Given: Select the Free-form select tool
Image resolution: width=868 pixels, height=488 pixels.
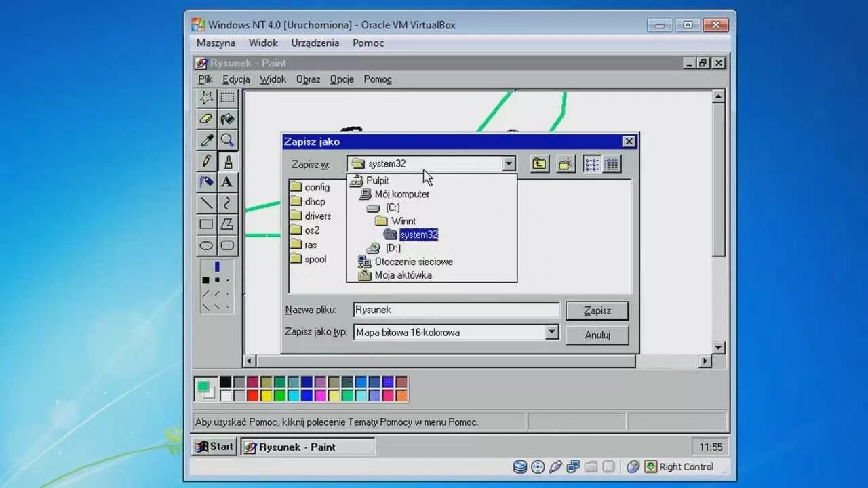Looking at the screenshot, I should [x=206, y=98].
